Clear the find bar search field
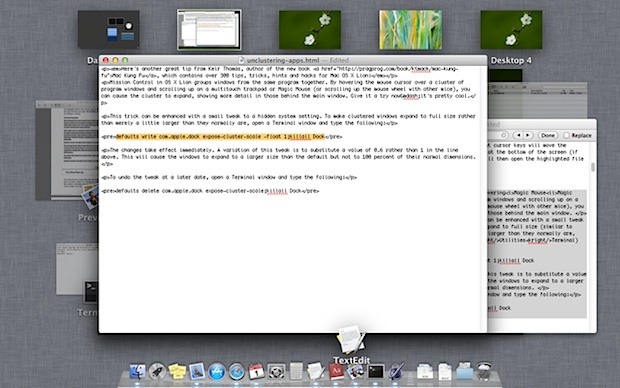 [x=504, y=135]
